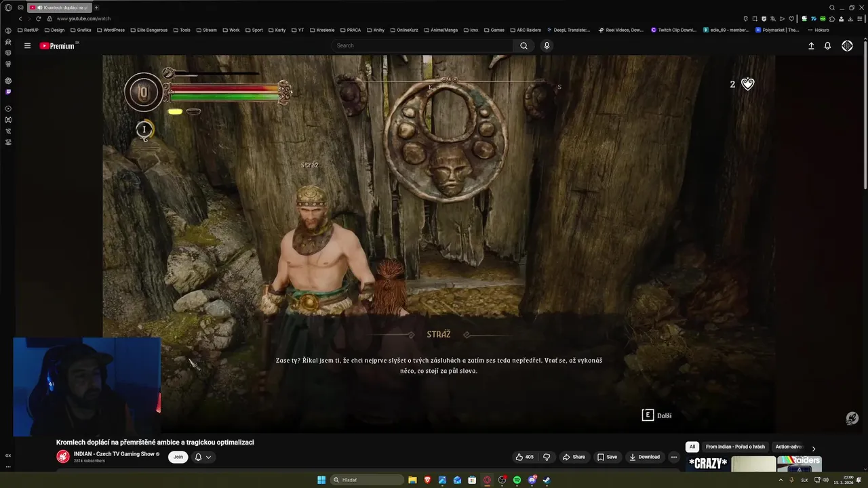Screen dimensions: 868x488
Task: Open Brave browser from the taskbar
Action: pyautogui.click(x=427, y=480)
